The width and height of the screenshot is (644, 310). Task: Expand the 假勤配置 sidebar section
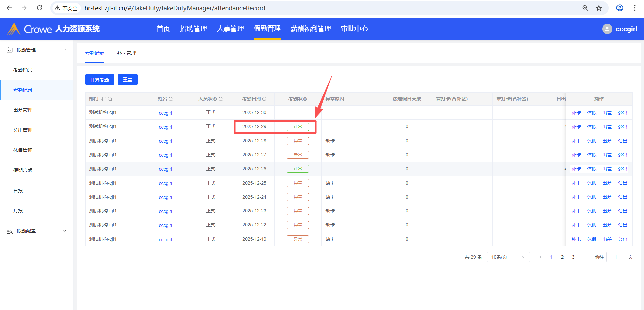pyautogui.click(x=65, y=231)
